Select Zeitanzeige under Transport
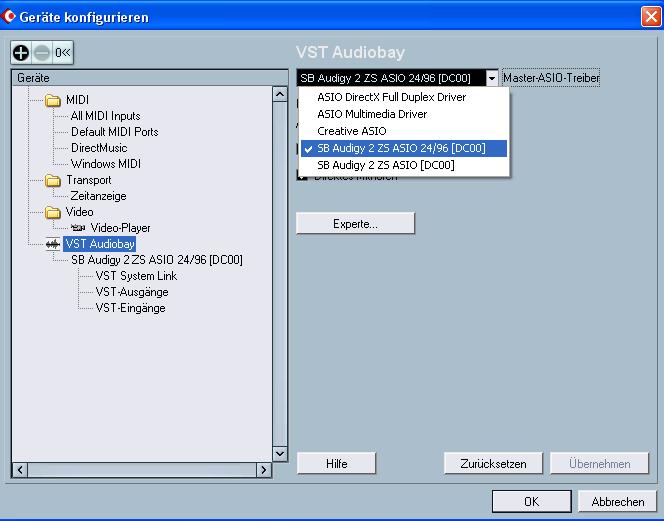Screen dimensions: 664x521 [x=98, y=196]
